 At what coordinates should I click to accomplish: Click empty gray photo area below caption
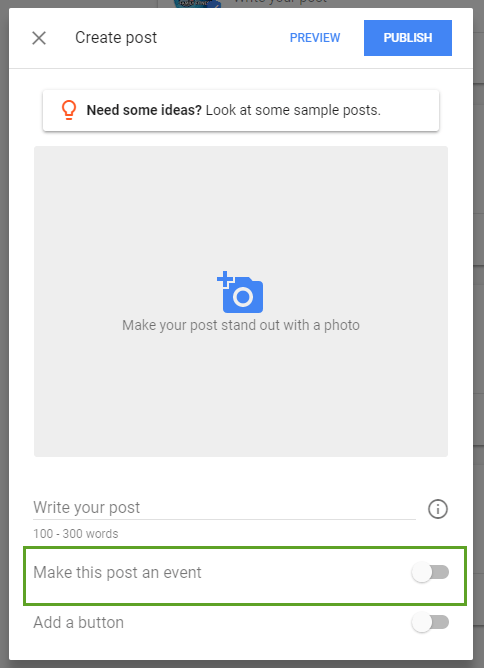pyautogui.click(x=241, y=396)
